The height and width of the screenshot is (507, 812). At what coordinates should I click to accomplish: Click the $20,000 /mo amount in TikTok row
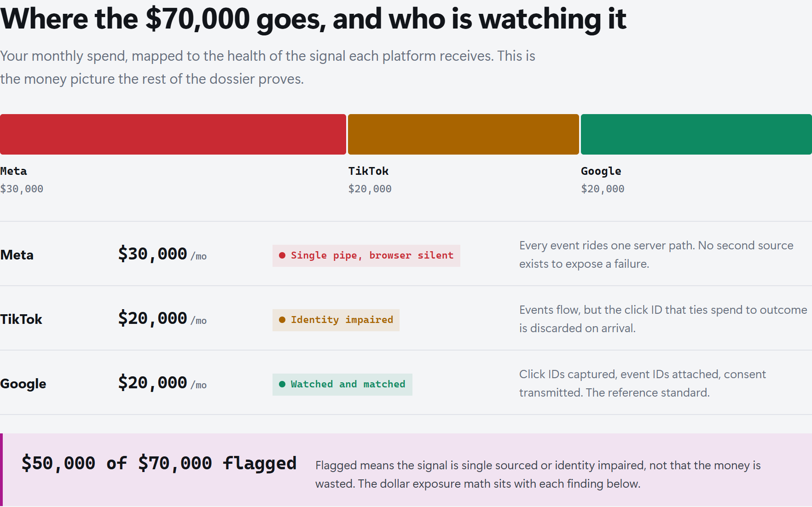pyautogui.click(x=162, y=318)
